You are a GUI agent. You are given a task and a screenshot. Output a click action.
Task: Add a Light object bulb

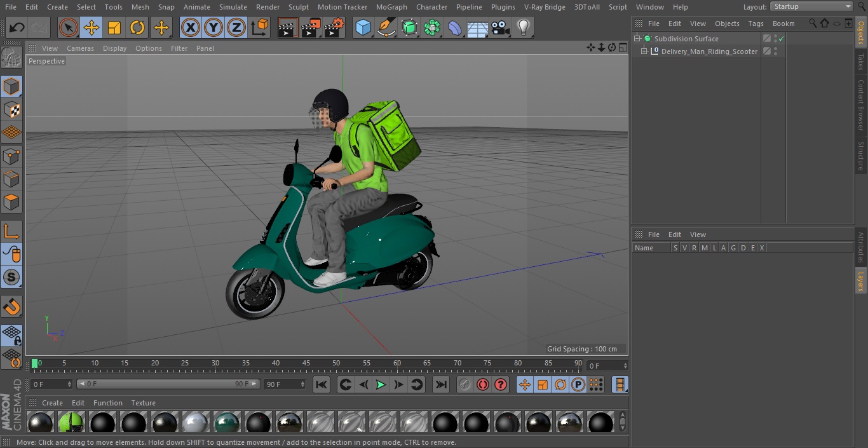[x=524, y=27]
